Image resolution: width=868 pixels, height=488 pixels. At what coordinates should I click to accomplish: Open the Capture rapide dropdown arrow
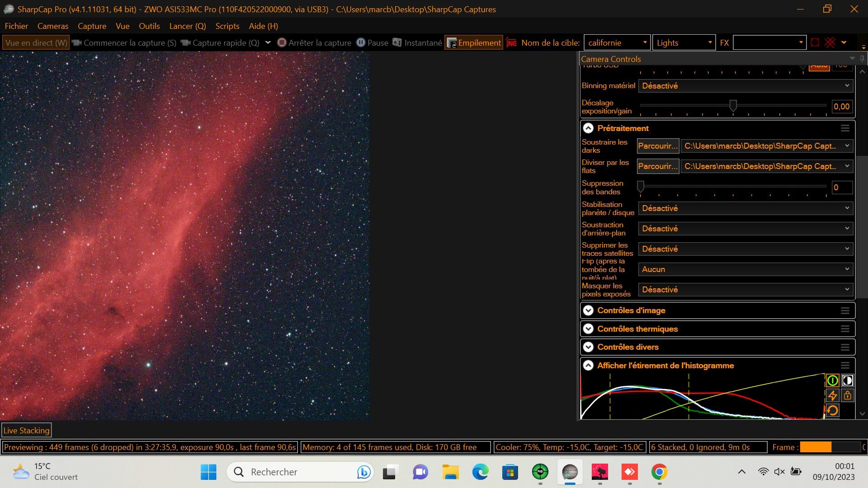(268, 43)
